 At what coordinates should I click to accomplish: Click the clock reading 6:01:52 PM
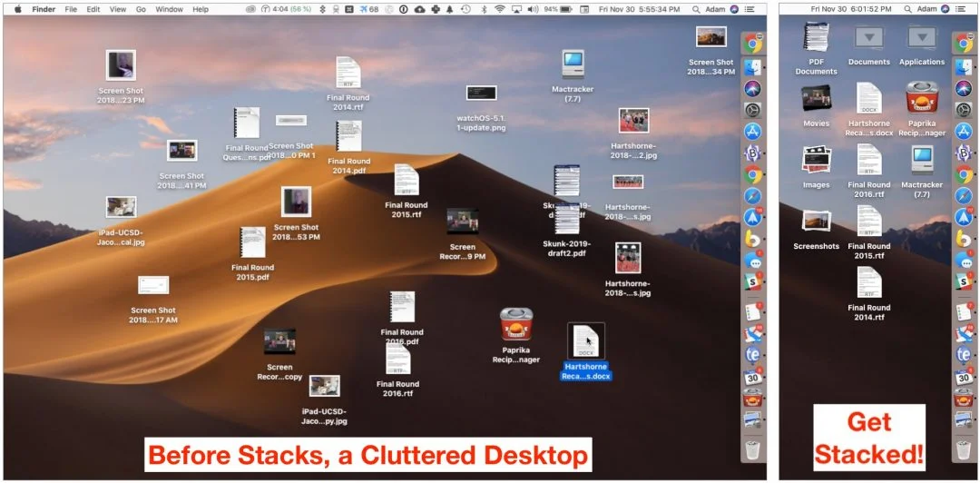click(850, 9)
